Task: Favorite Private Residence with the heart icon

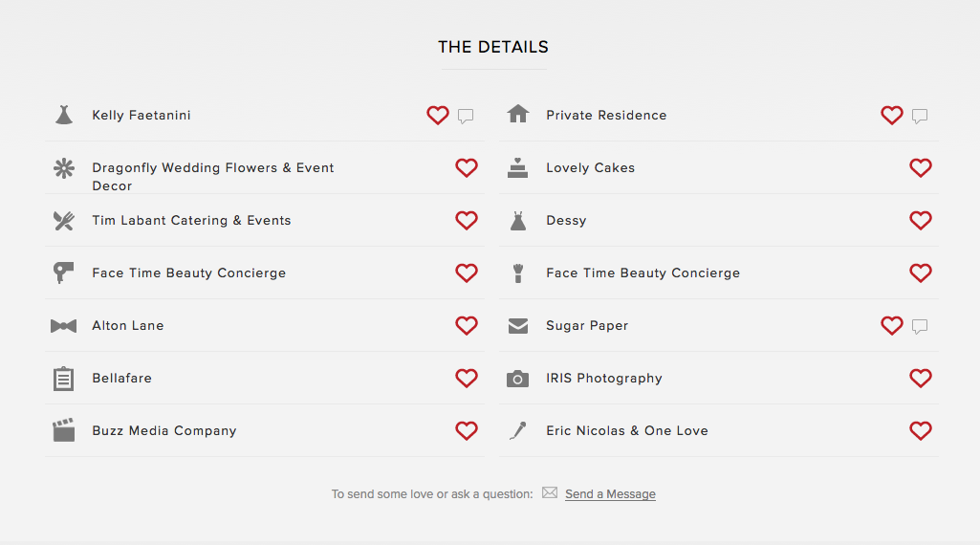Action: tap(892, 115)
